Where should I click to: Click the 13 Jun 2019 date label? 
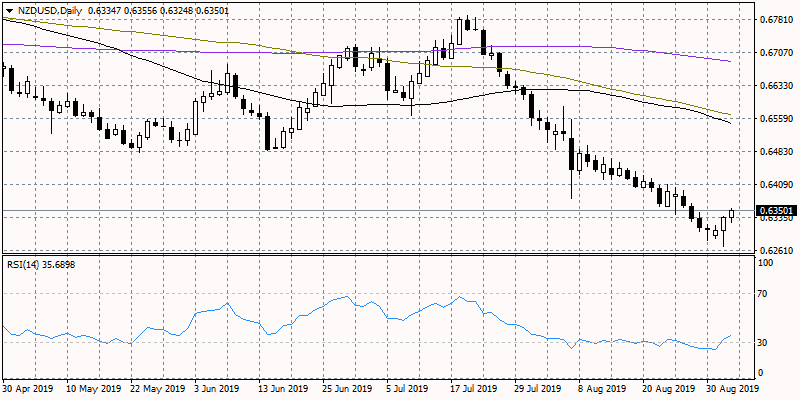click(283, 387)
